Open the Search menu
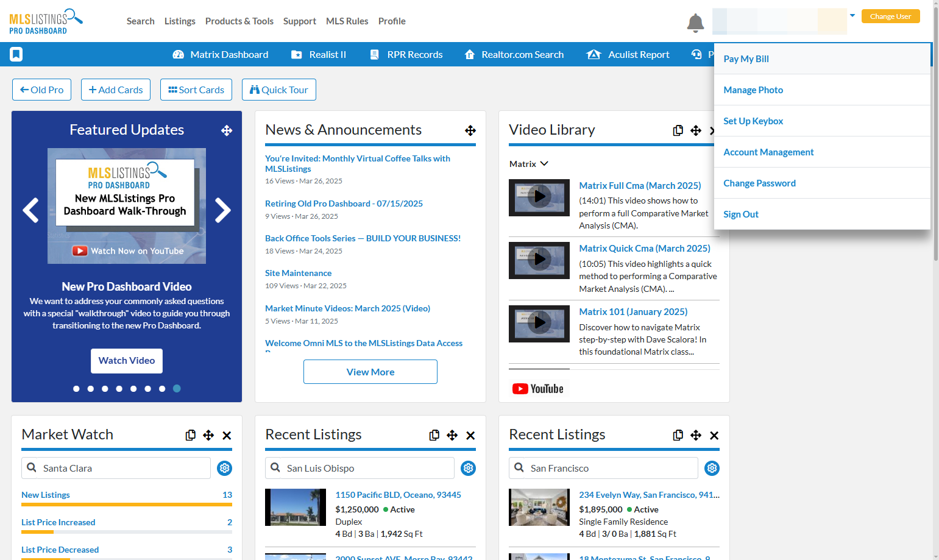This screenshot has height=560, width=939. pyautogui.click(x=140, y=21)
